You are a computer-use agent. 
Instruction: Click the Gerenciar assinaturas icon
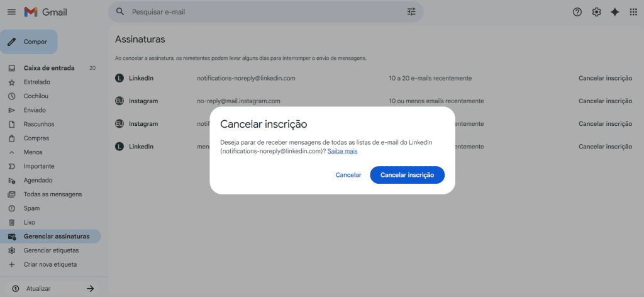tap(12, 237)
